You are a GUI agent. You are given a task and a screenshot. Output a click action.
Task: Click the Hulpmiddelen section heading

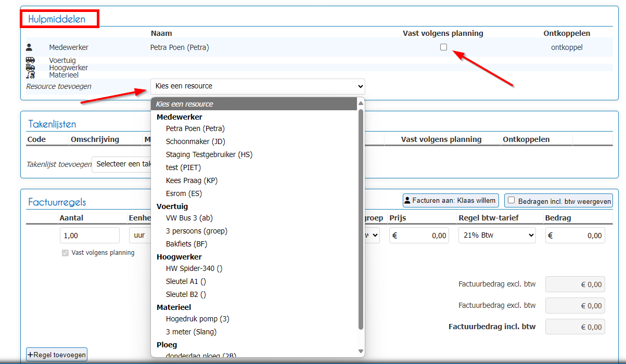pyautogui.click(x=56, y=19)
